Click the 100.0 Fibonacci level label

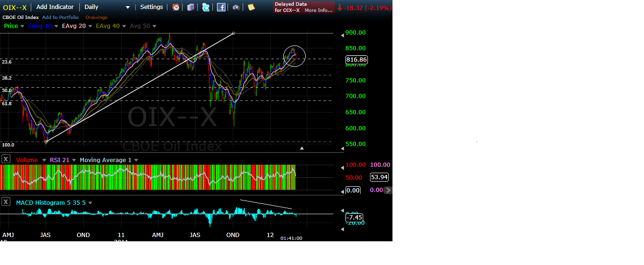point(8,145)
